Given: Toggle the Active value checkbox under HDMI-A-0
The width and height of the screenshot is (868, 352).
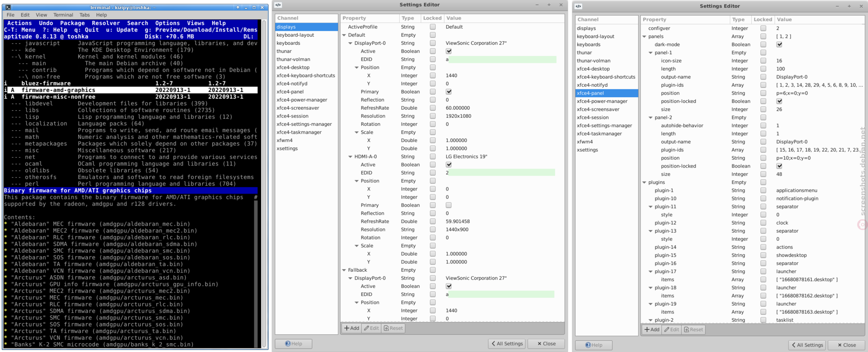Looking at the screenshot, I should (x=449, y=165).
